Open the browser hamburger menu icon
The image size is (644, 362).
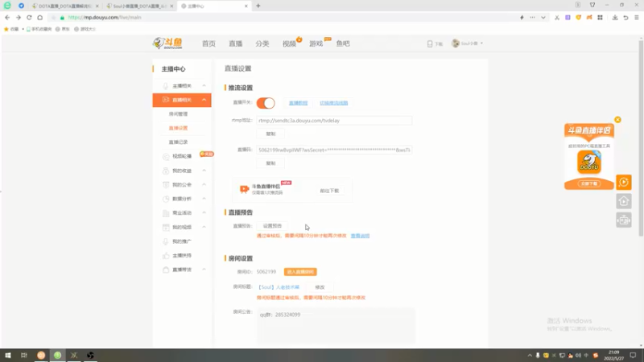point(637,18)
